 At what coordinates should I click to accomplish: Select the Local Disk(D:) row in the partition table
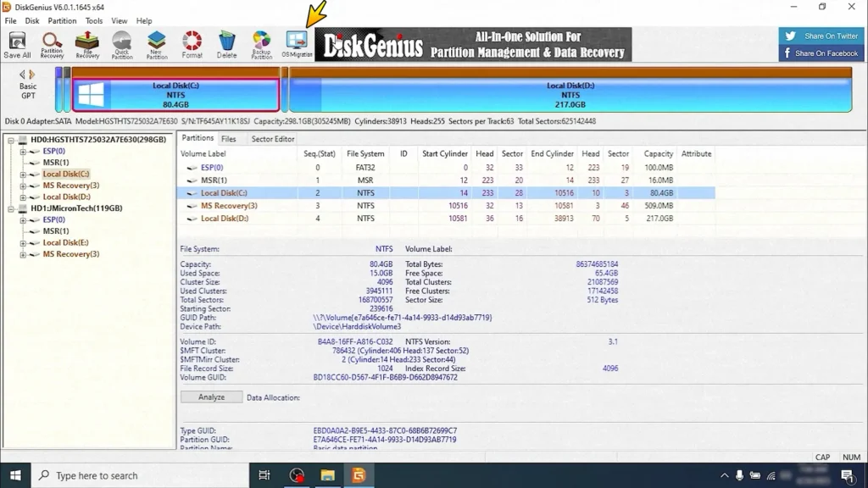446,218
